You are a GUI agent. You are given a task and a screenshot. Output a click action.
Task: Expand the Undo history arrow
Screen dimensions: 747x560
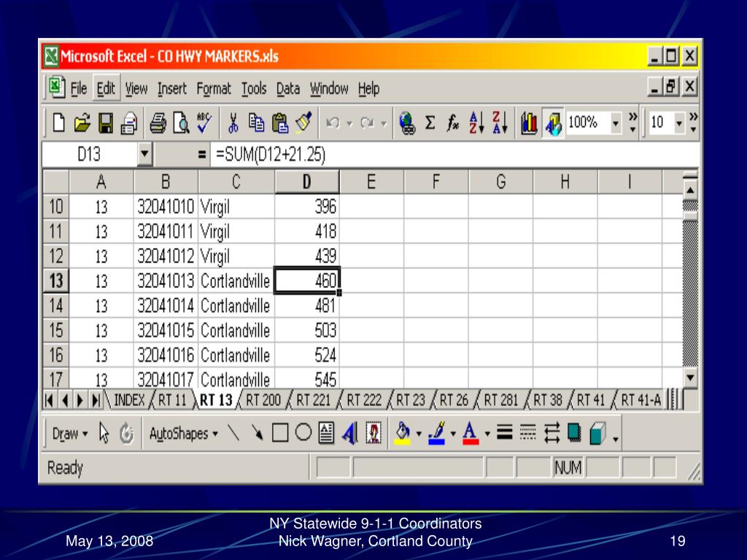tap(349, 124)
